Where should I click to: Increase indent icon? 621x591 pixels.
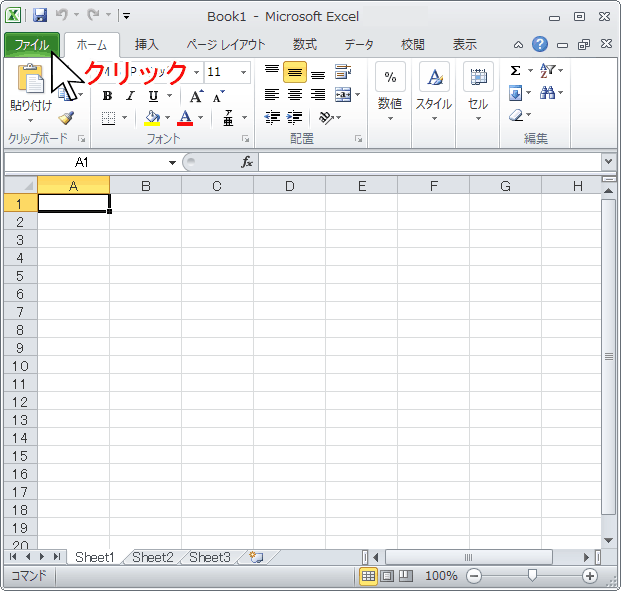294,118
